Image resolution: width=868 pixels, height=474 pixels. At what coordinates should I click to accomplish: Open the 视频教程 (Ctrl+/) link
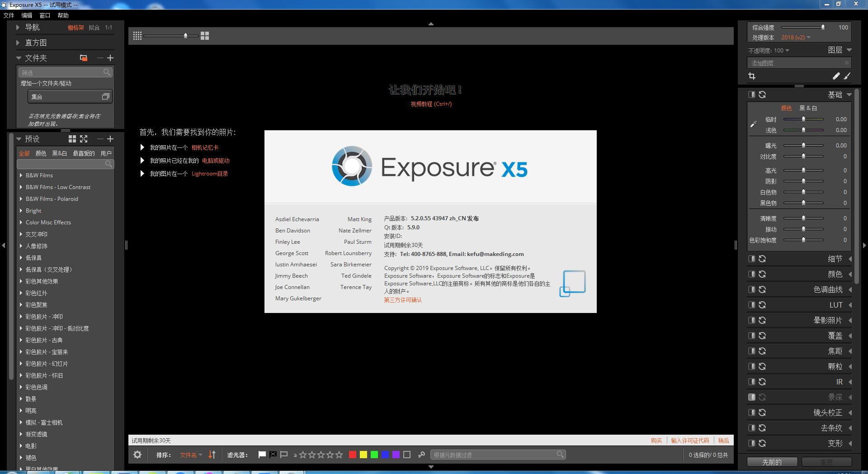point(431,104)
